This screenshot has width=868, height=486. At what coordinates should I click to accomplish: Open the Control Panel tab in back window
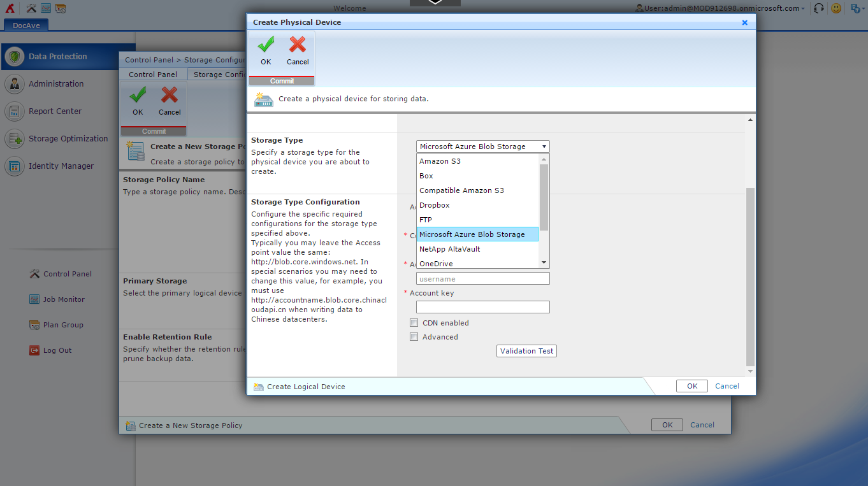[x=153, y=75]
